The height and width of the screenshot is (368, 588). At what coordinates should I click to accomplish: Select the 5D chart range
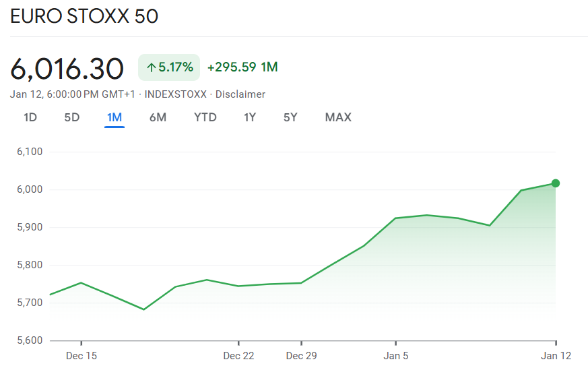[x=72, y=117]
